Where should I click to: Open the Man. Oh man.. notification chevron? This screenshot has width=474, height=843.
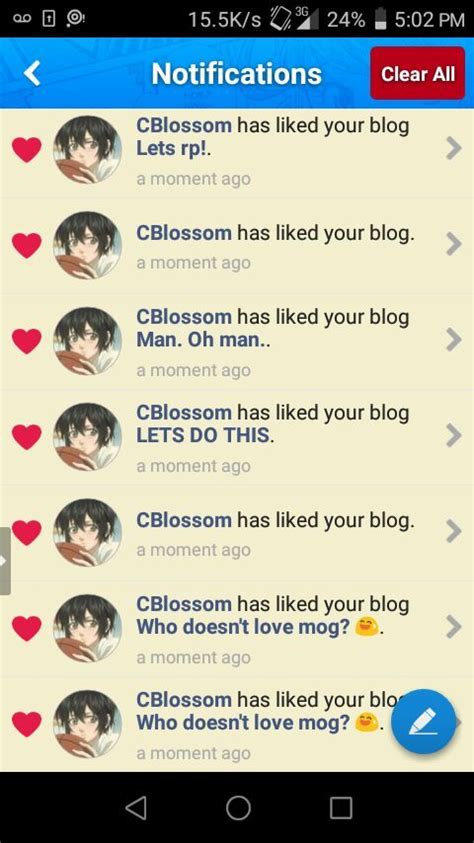454,340
